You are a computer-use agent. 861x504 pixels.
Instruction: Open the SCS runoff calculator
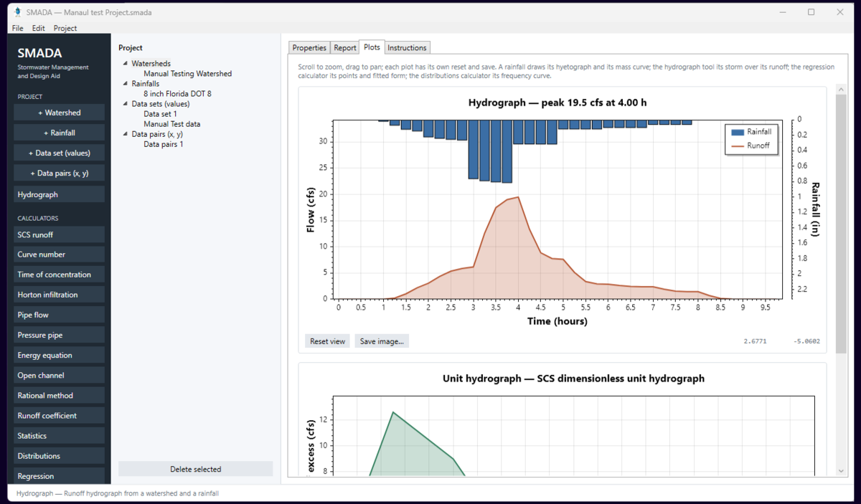tap(60, 234)
